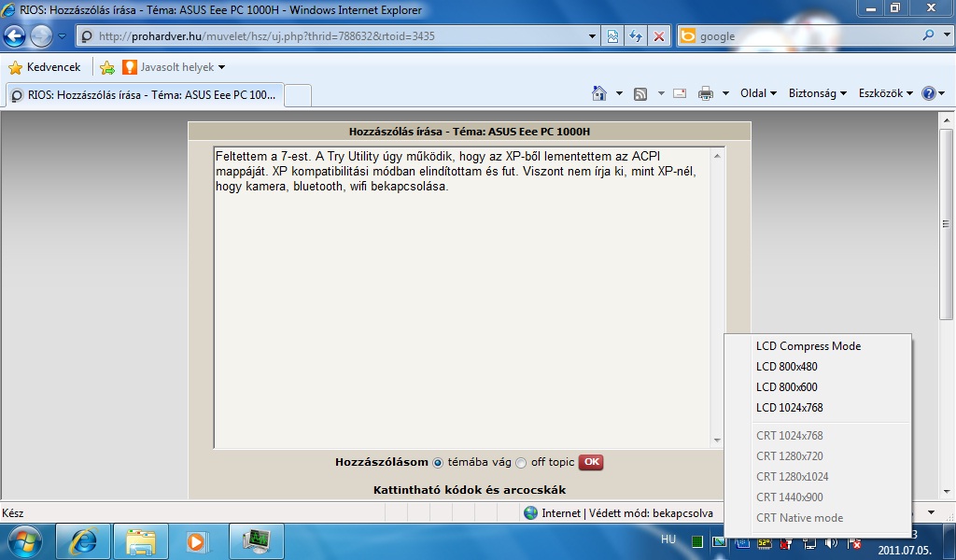The height and width of the screenshot is (560, 956).
Task: Click the page scrollbar up arrow
Action: click(947, 120)
